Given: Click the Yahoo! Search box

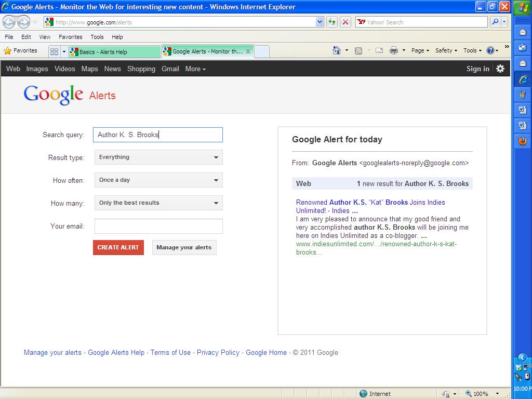Looking at the screenshot, I should click(x=421, y=22).
